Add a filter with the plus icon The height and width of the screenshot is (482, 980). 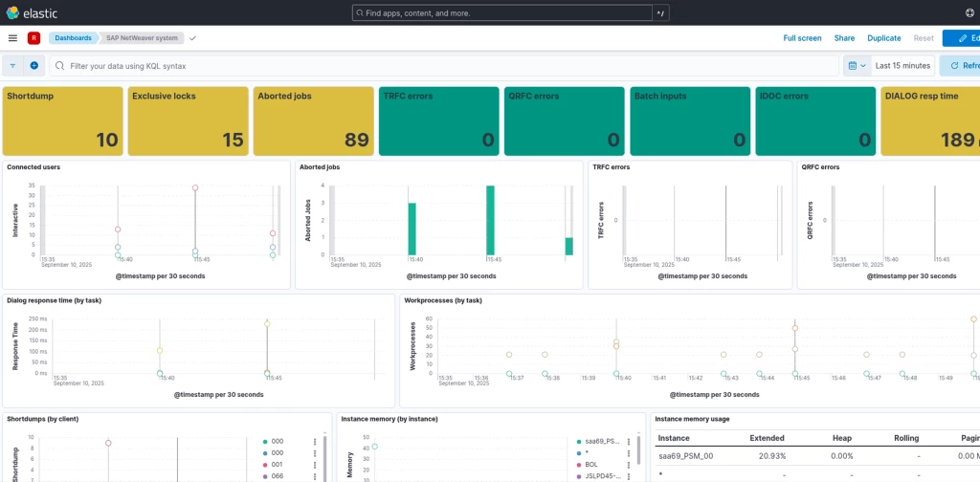33,66
